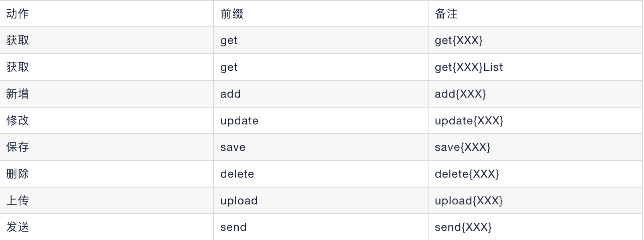Viewport: 644px width, 240px height.
Task: Click the upload{XXX} remark cell
Action: (469, 201)
